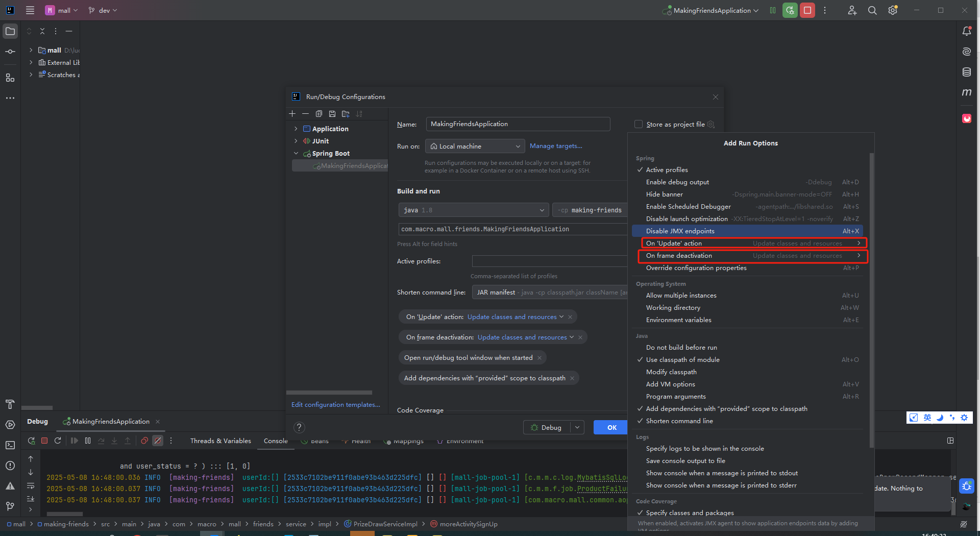Click the main hamburger menu icon
980x536 pixels.
click(30, 10)
